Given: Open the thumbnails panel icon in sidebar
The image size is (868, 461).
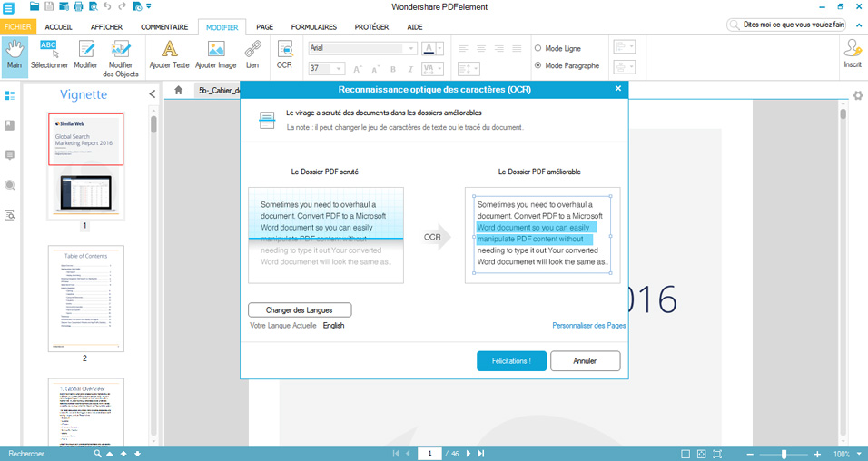Looking at the screenshot, I should coord(9,96).
